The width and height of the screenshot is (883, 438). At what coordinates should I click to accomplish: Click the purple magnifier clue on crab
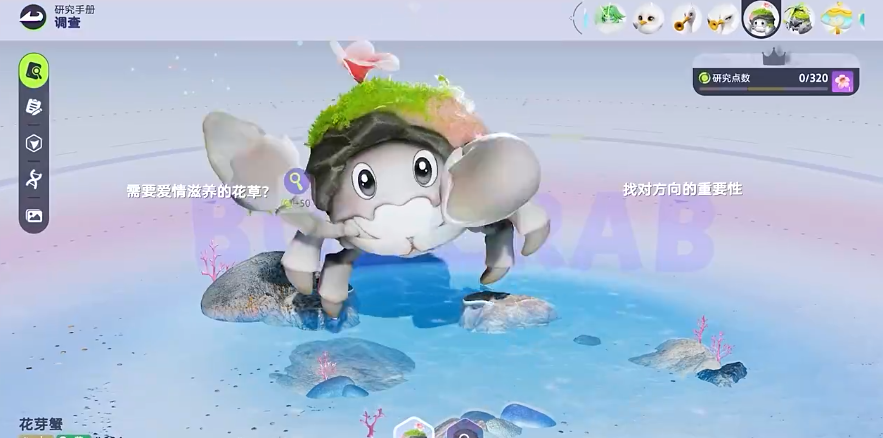[296, 182]
